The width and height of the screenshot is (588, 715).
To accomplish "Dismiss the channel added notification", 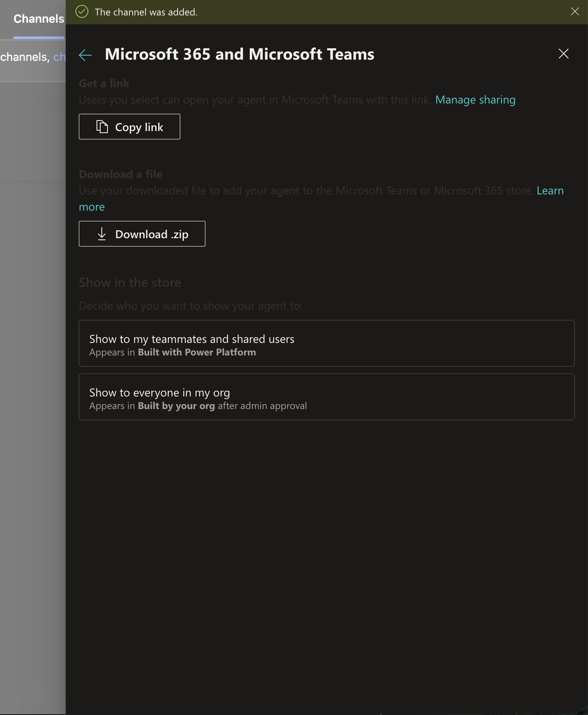I will coord(575,11).
